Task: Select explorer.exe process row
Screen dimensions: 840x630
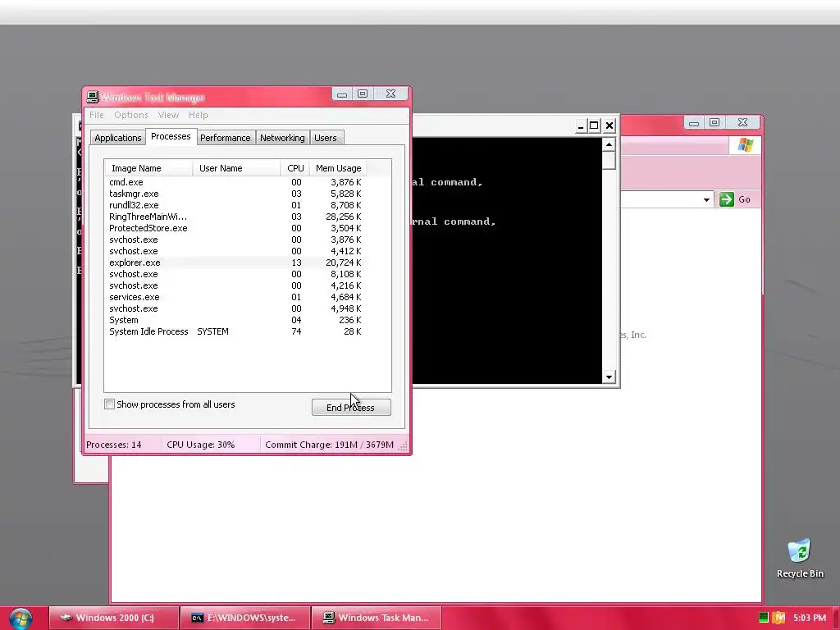Action: (x=235, y=262)
